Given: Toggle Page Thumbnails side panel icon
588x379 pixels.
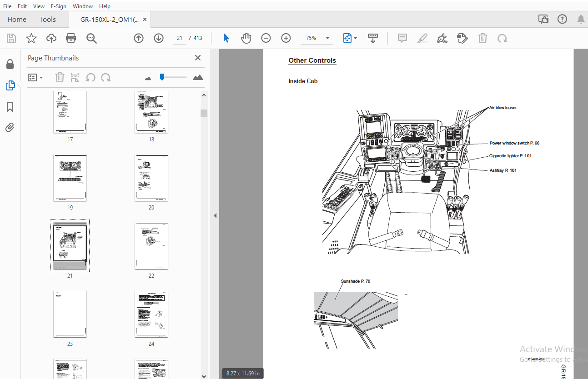Looking at the screenshot, I should [x=10, y=85].
